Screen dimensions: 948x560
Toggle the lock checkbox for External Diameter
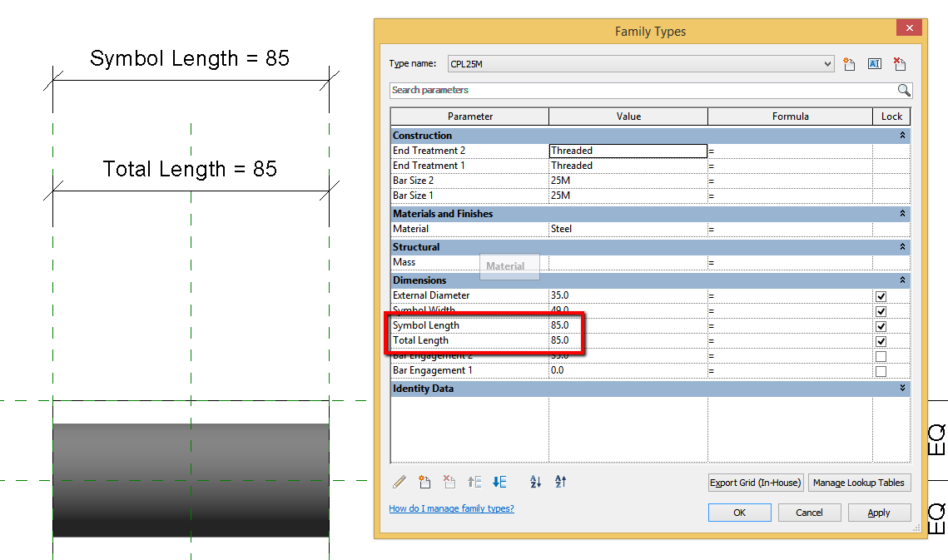tap(880, 295)
